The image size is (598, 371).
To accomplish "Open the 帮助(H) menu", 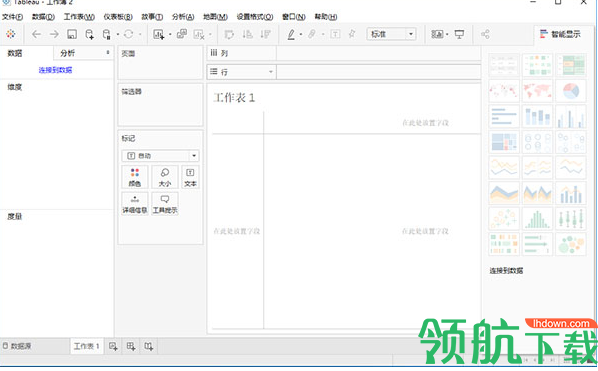I will point(326,17).
